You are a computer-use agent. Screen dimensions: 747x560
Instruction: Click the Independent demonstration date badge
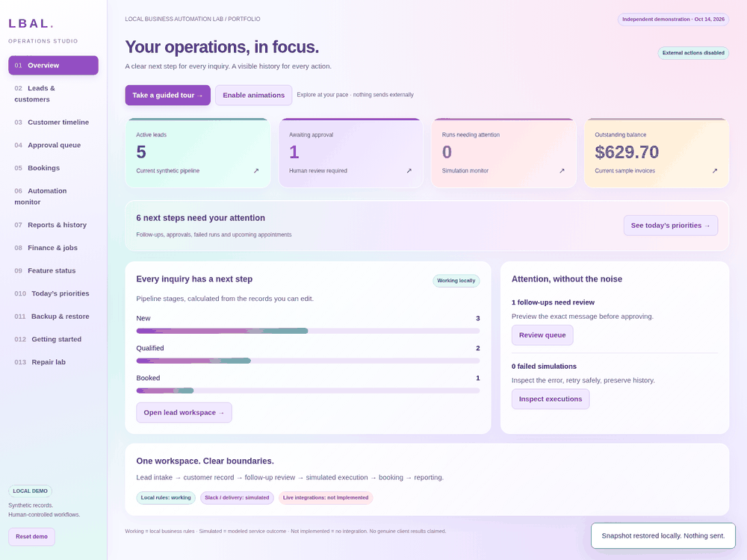pos(673,19)
